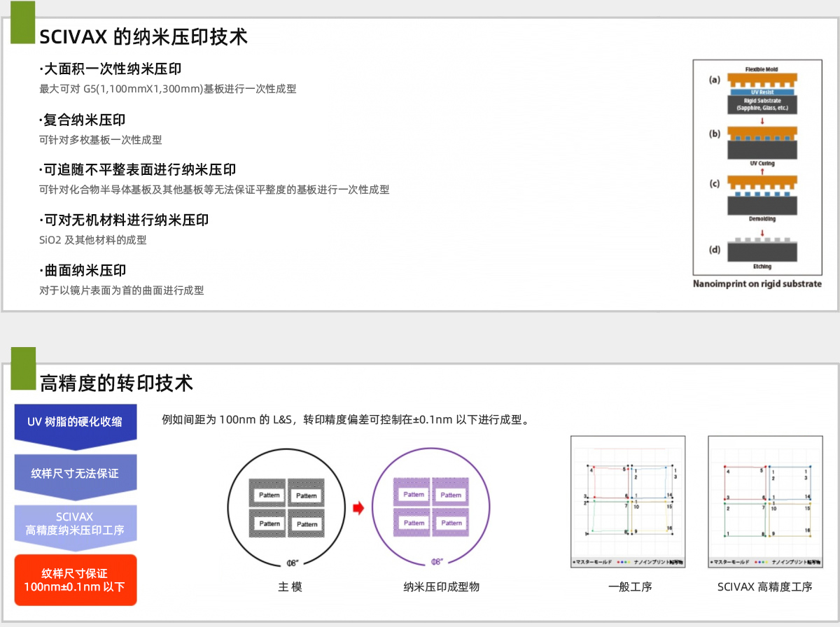Select the heading 高精度的转印技术
The image size is (840, 627).
click(116, 383)
